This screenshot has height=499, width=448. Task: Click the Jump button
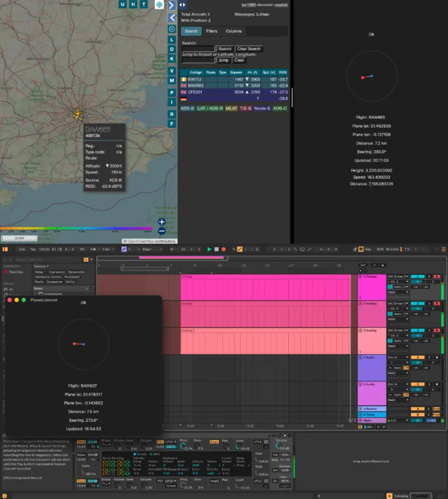pos(223,60)
